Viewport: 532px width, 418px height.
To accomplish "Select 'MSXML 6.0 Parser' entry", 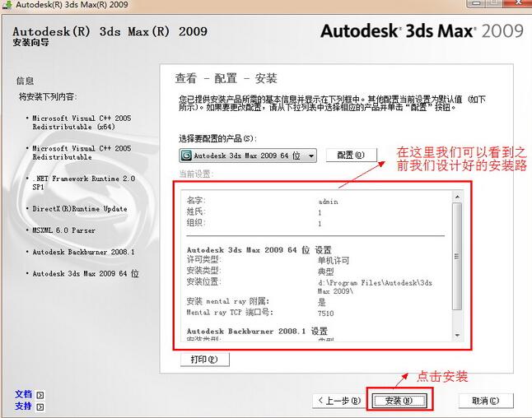I will point(63,230).
